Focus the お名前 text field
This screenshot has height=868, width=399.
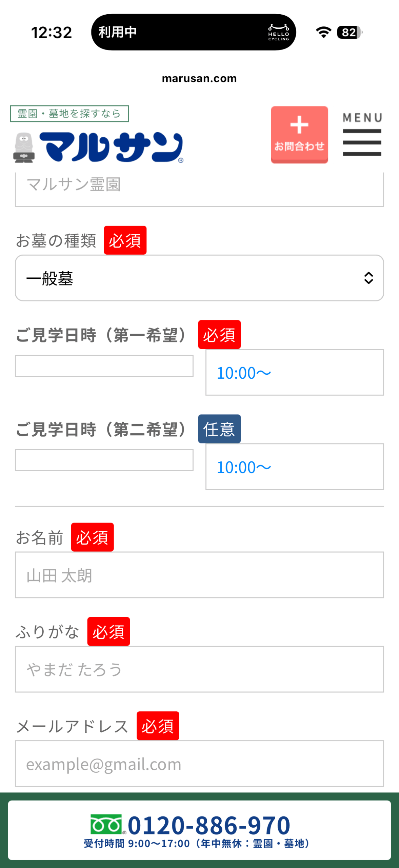(x=199, y=575)
